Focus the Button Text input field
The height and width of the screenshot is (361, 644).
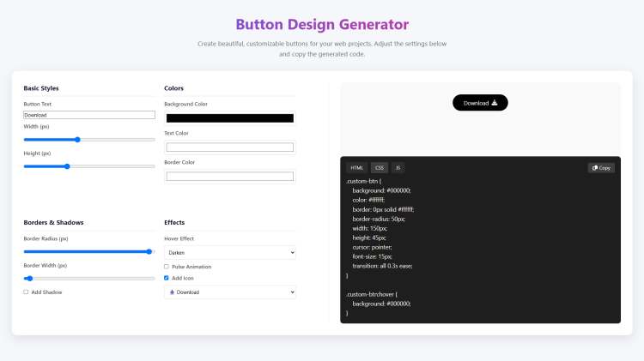89,115
